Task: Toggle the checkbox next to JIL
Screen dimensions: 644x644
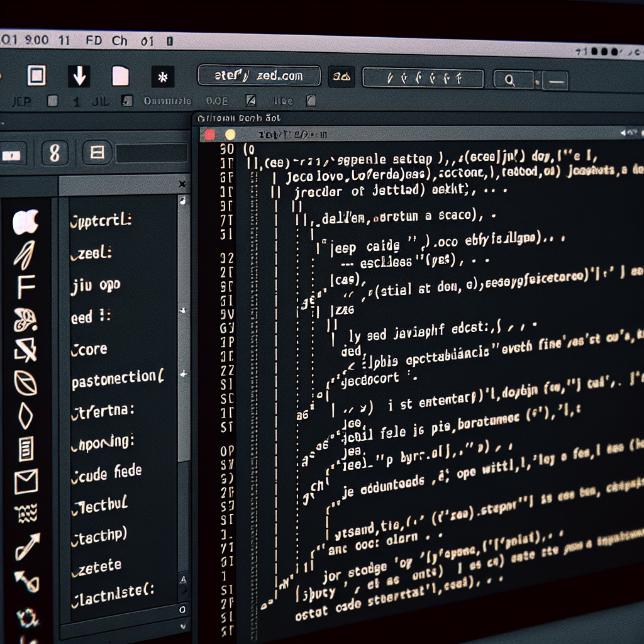Action: [128, 101]
